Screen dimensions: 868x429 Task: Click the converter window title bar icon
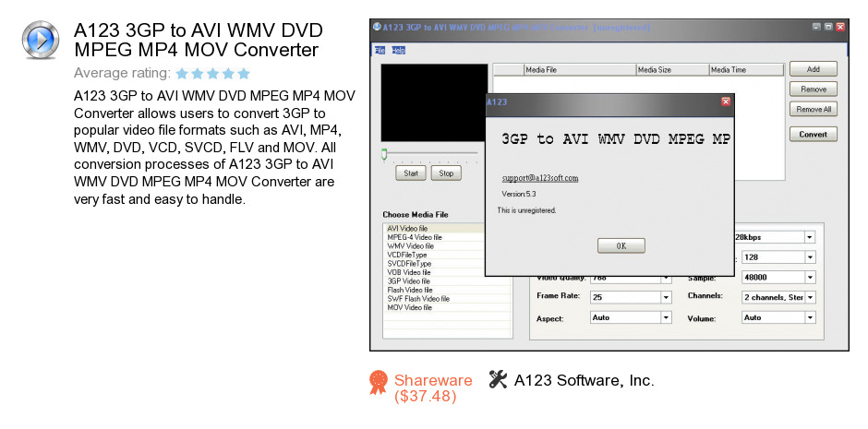pyautogui.click(x=377, y=27)
